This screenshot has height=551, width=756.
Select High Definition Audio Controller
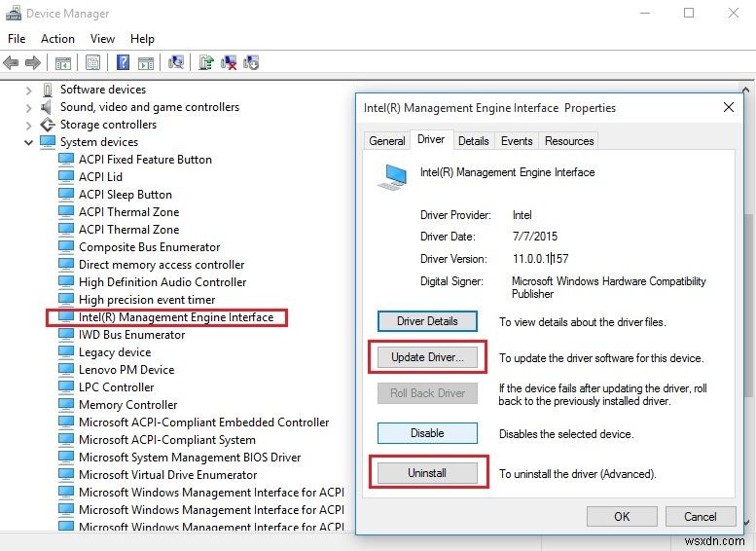pyautogui.click(x=162, y=281)
